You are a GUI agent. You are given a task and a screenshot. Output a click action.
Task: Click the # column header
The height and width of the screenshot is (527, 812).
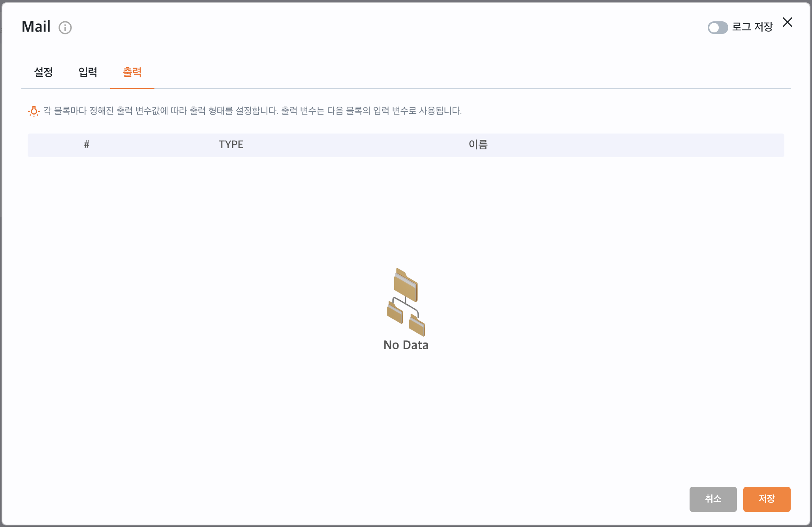click(86, 145)
